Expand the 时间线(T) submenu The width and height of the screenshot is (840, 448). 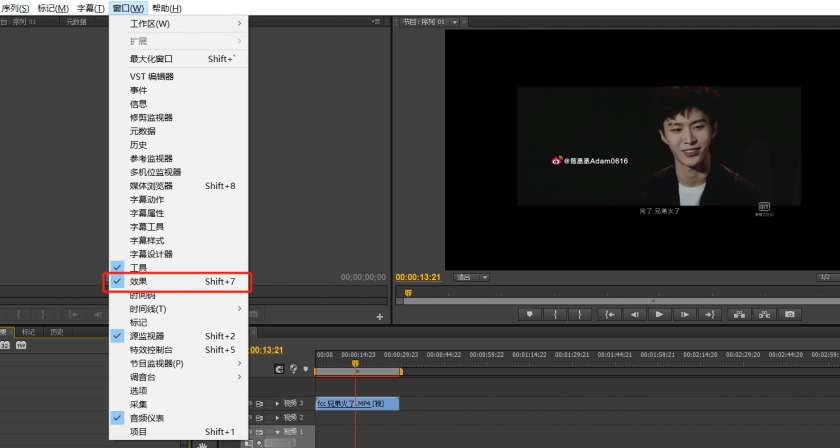click(x=148, y=309)
